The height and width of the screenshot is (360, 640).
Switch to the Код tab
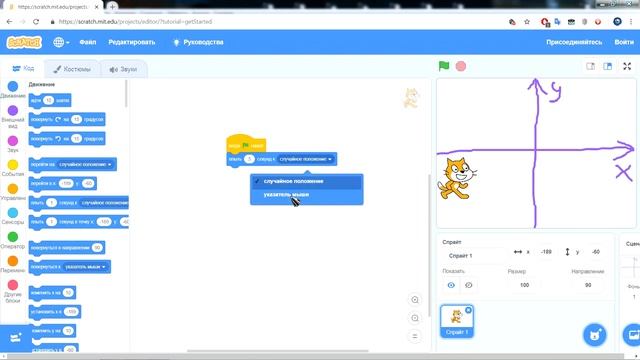pos(23,69)
